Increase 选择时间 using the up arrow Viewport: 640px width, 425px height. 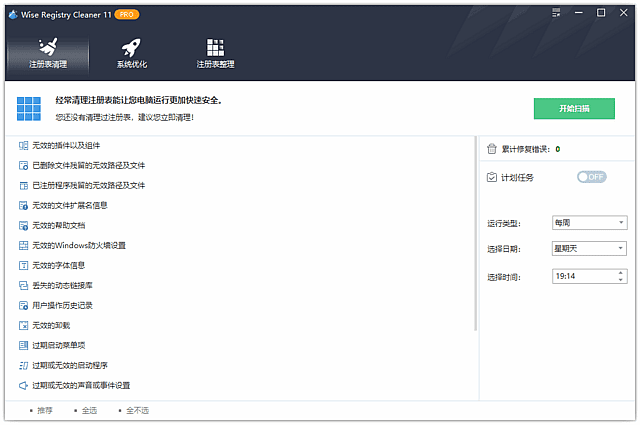[621, 272]
